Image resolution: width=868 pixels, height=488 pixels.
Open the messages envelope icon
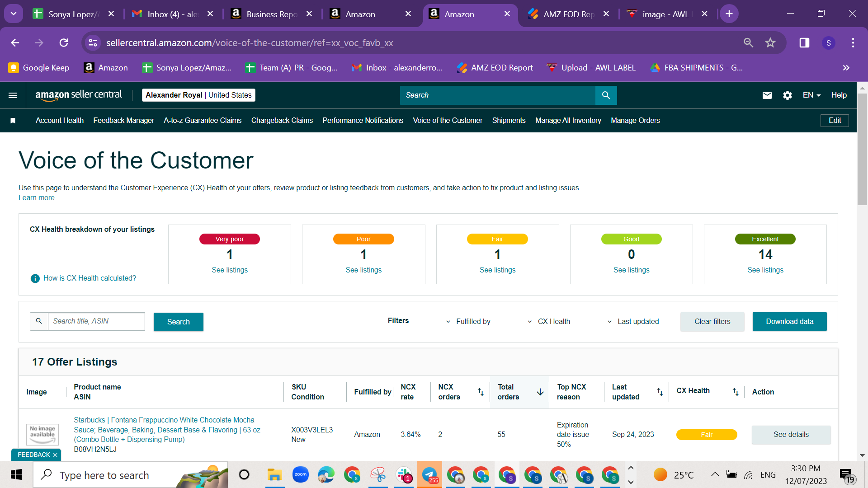pos(767,95)
